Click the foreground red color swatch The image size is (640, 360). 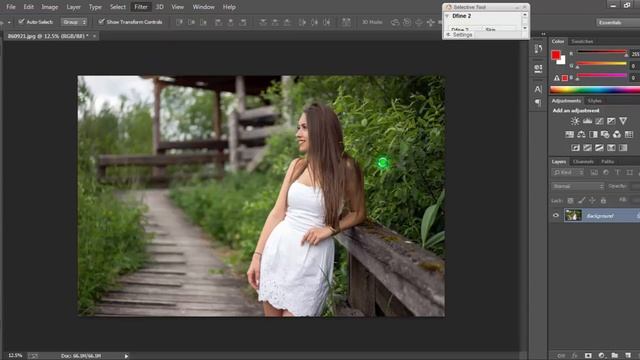(556, 55)
